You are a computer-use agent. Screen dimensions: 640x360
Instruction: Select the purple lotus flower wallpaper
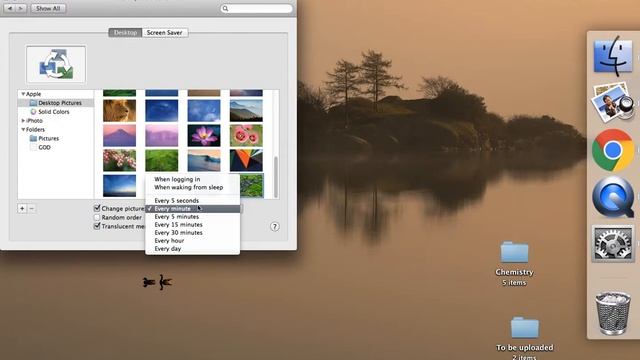[204, 136]
